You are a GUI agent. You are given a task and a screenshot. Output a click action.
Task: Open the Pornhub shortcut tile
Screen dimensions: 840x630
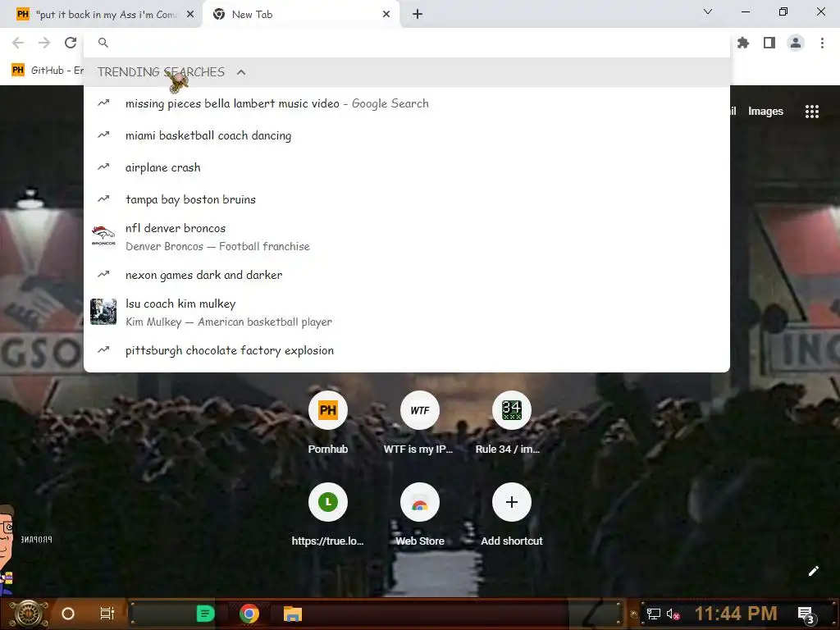click(328, 422)
